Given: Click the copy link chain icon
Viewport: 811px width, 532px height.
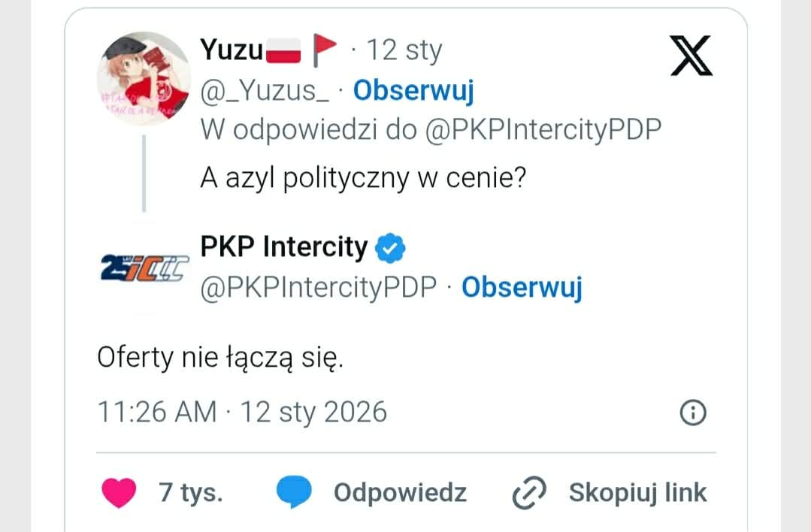Looking at the screenshot, I should [x=528, y=493].
